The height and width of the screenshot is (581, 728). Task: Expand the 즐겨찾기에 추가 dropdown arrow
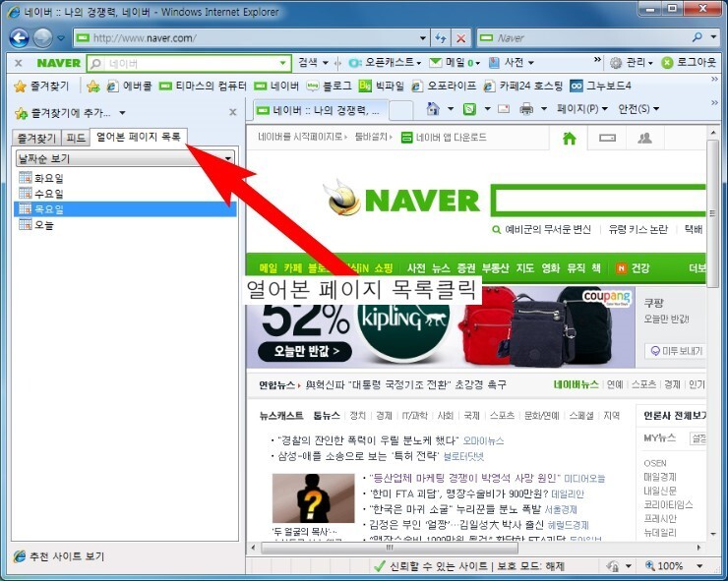pyautogui.click(x=122, y=113)
